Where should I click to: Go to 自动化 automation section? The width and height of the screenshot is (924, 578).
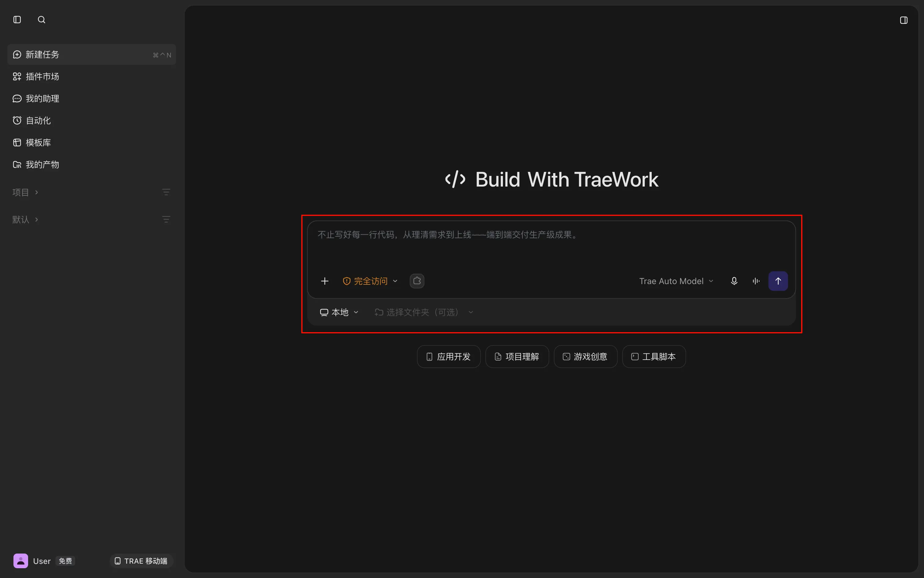tap(92, 121)
